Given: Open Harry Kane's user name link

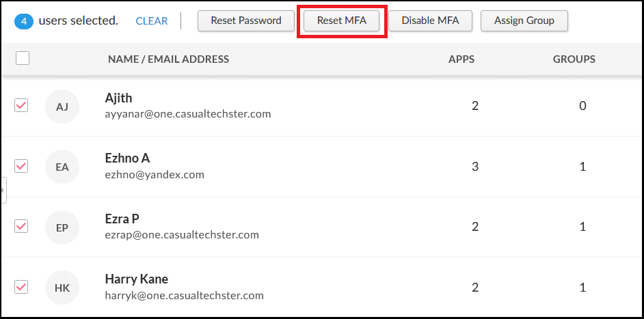Looking at the screenshot, I should (137, 279).
